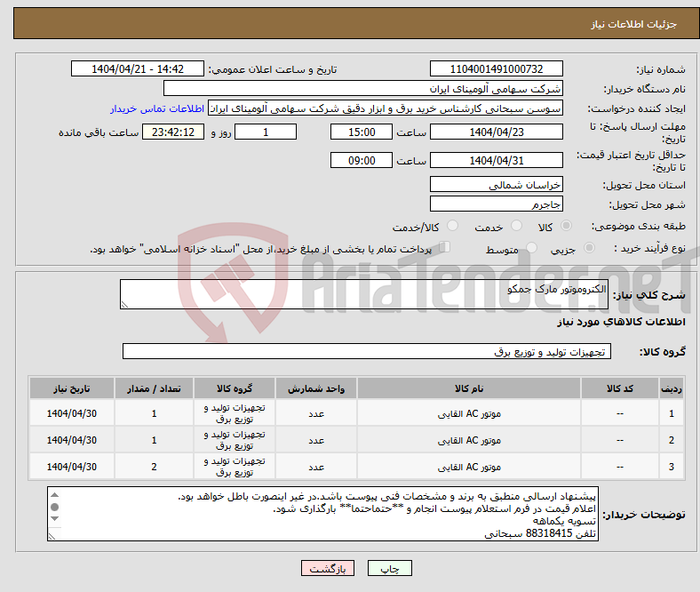This screenshot has height=592, width=700.
Task: Select the کالا/خدمت radio button
Action: 452,226
